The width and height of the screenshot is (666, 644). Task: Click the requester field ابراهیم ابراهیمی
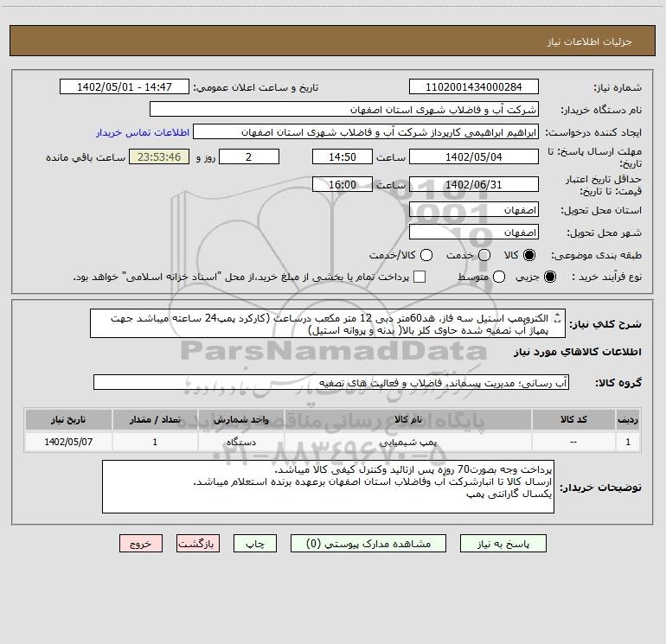coord(366,131)
